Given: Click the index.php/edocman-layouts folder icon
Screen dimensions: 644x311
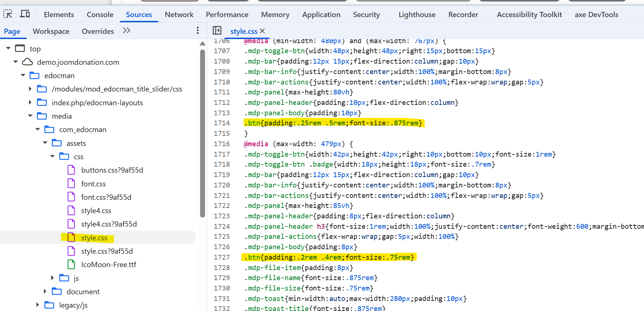Looking at the screenshot, I should pos(42,102).
